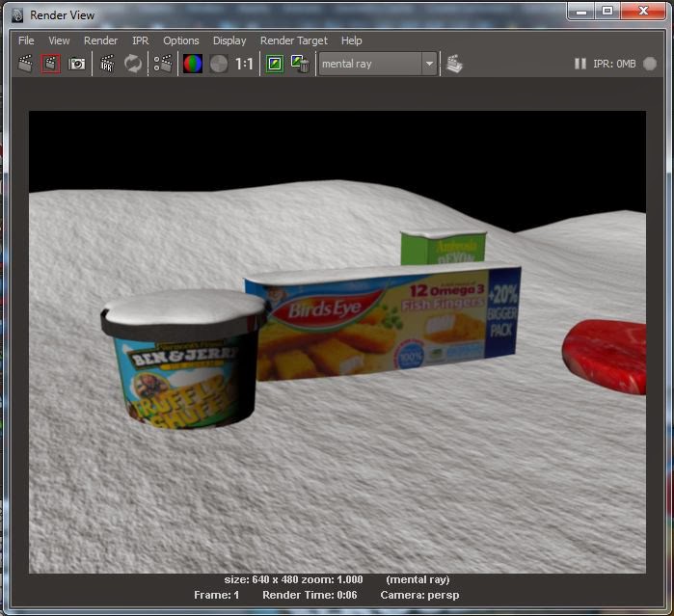Viewport: 674px width, 616px height.
Task: Pause IPR tuning with the pause icon
Action: (580, 64)
